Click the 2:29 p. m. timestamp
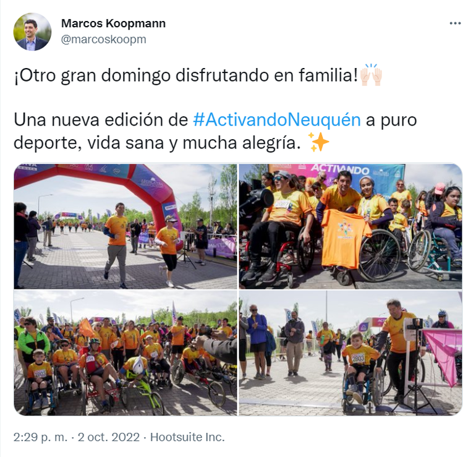Image resolution: width=476 pixels, height=457 pixels. click(40, 437)
